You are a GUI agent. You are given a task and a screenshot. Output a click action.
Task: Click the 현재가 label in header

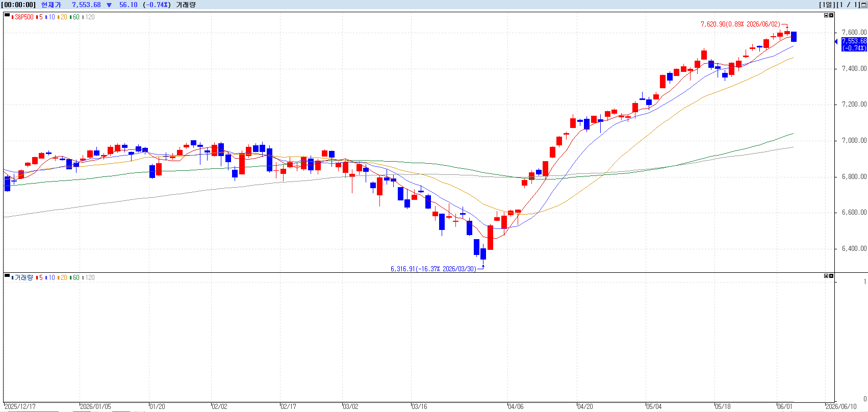point(51,5)
